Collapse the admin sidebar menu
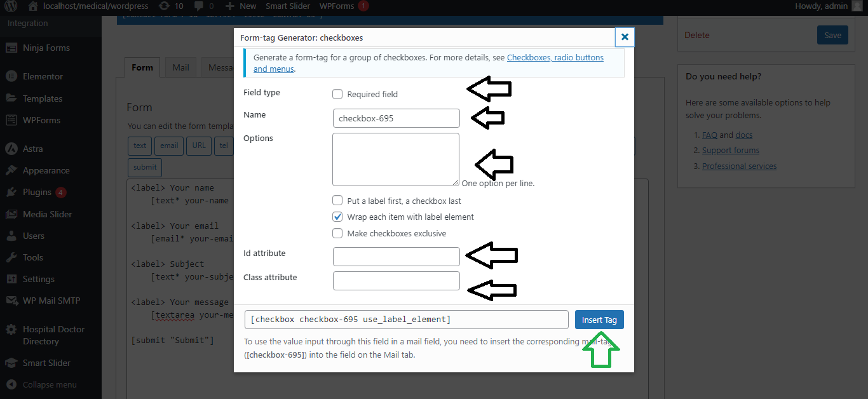The width and height of the screenshot is (868, 399). (x=50, y=384)
